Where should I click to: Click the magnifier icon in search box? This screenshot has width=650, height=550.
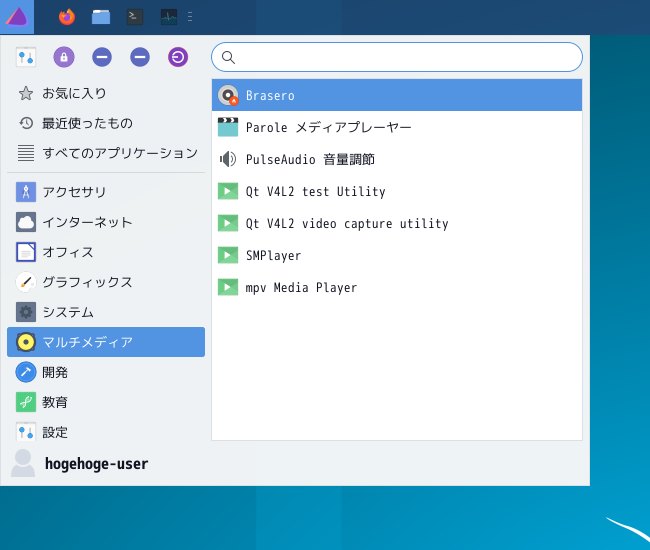pyautogui.click(x=228, y=57)
